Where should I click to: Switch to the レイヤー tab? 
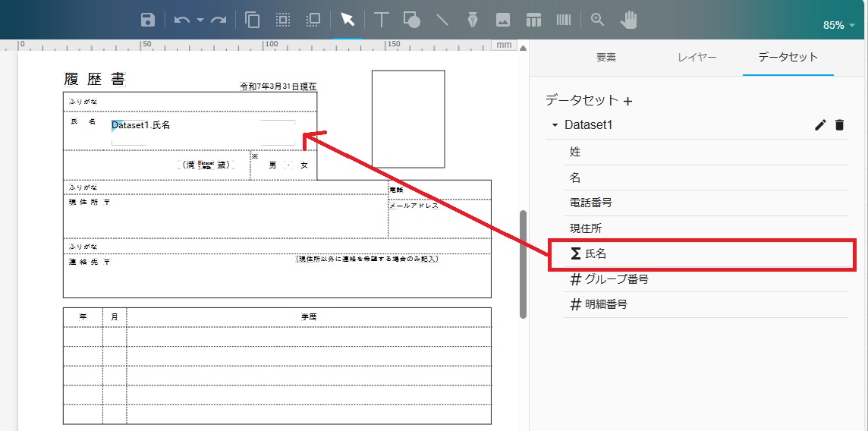pyautogui.click(x=697, y=57)
